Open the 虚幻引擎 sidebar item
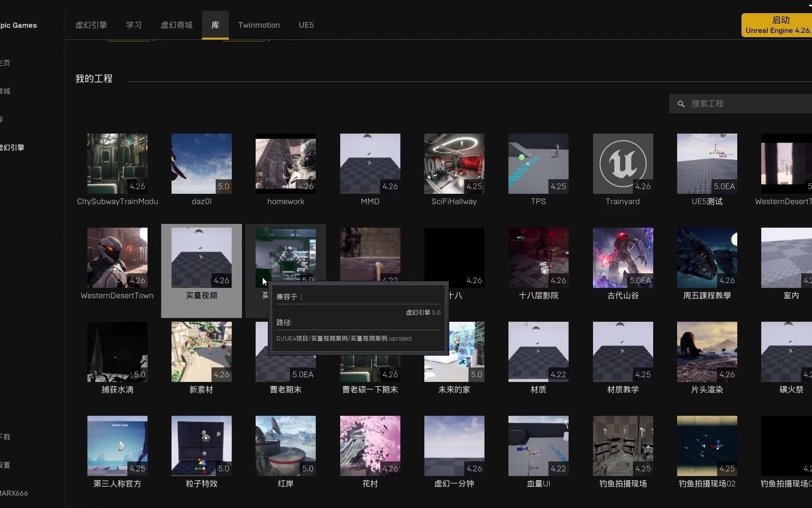812x508 pixels. click(x=12, y=148)
